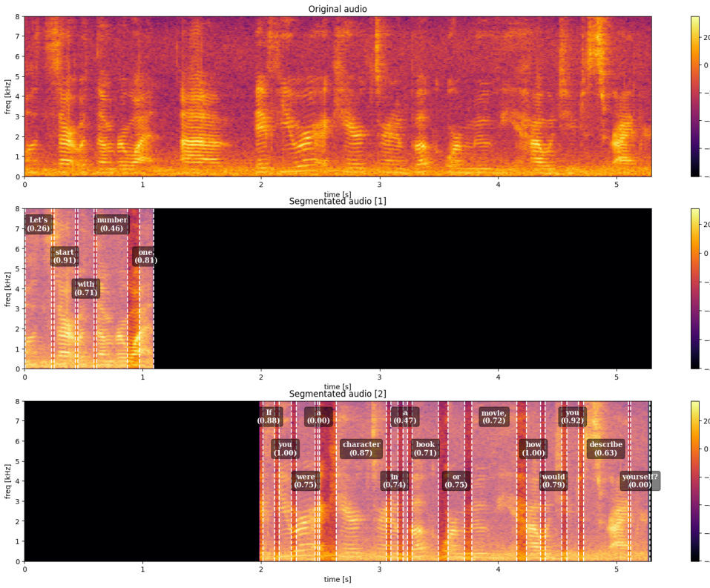
Task: Click the "you (1.00)" word label
Action: click(285, 449)
